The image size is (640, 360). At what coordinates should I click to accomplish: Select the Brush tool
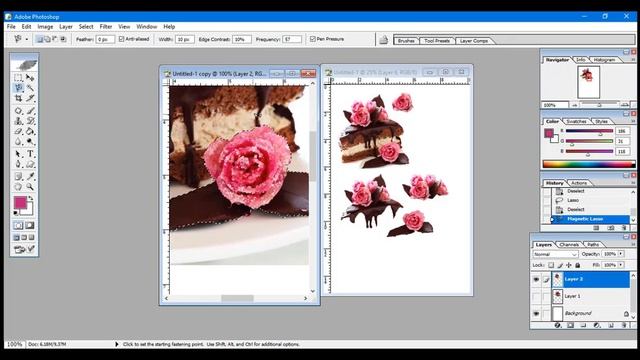pyautogui.click(x=30, y=111)
